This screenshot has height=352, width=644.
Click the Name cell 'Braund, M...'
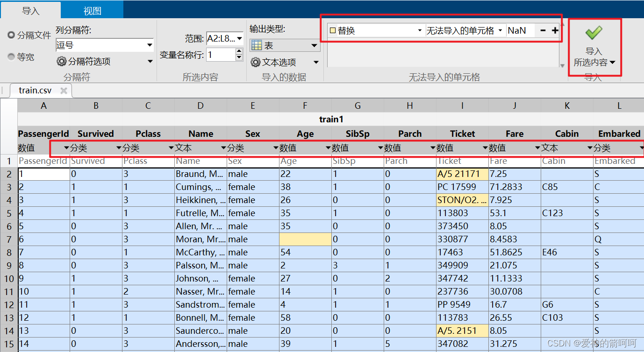(x=201, y=174)
